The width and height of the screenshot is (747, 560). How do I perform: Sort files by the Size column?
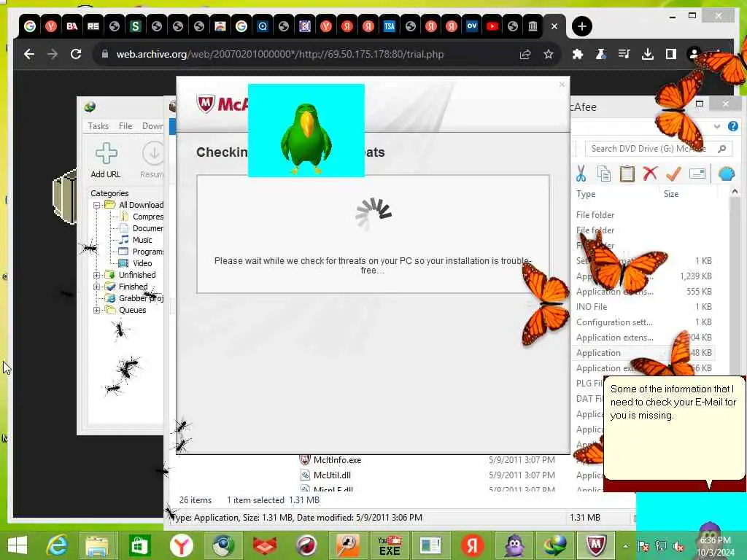point(671,194)
